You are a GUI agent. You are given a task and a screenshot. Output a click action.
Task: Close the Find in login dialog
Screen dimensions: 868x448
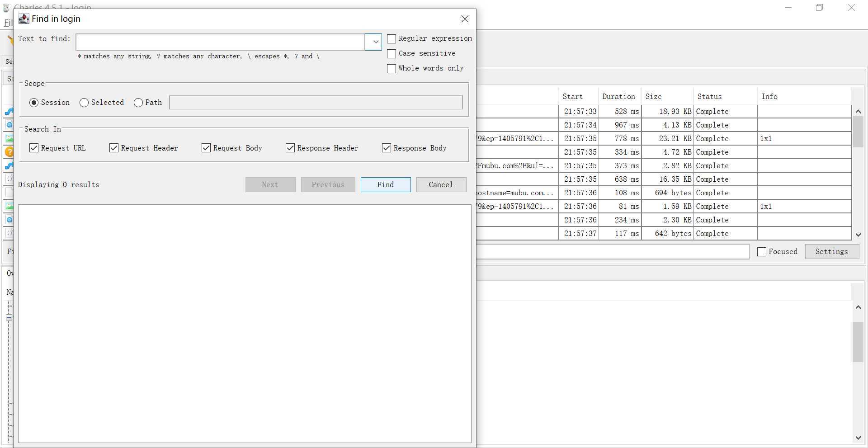click(465, 19)
